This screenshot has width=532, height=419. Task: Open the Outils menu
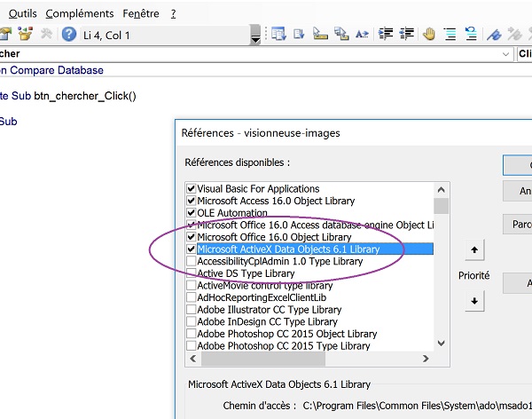click(x=23, y=13)
